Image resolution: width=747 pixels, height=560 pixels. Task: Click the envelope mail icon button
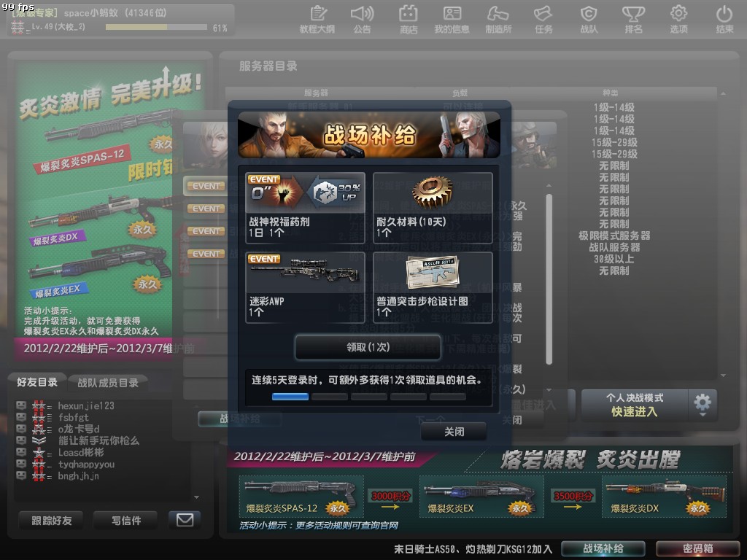click(185, 520)
